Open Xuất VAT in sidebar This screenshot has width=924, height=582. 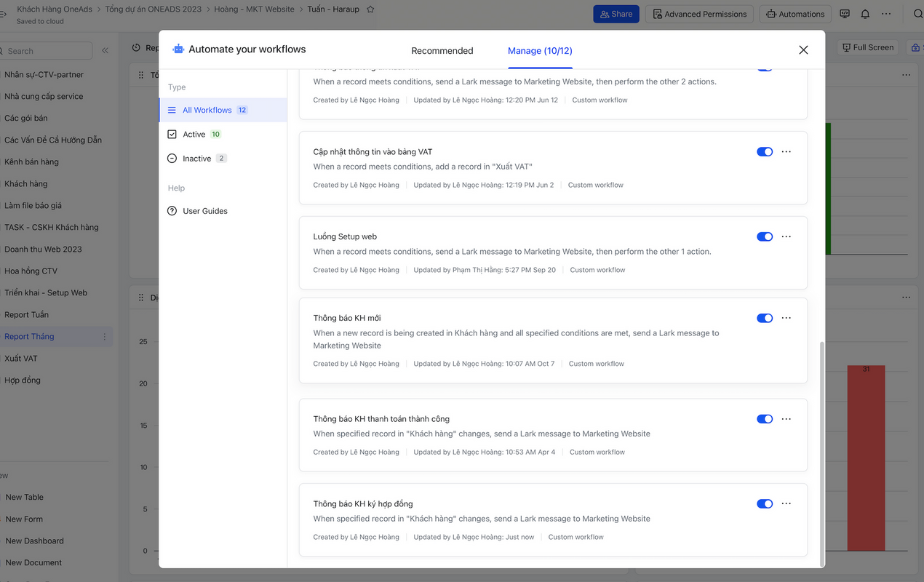21,358
